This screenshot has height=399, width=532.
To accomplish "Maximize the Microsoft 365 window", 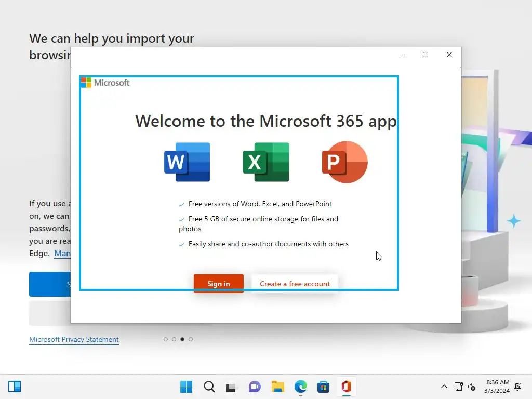I will click(x=425, y=55).
